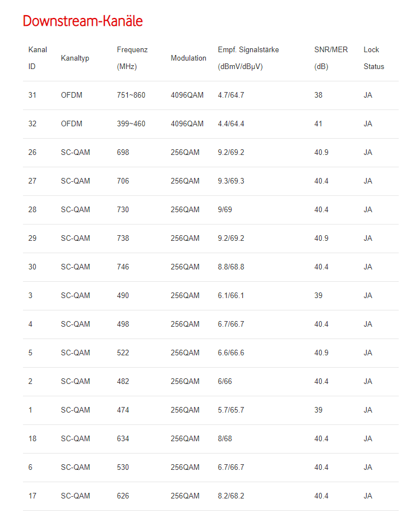This screenshot has width=420, height=517.
Task: Click the 8.8/68.8 signal strength value
Action: (x=231, y=267)
